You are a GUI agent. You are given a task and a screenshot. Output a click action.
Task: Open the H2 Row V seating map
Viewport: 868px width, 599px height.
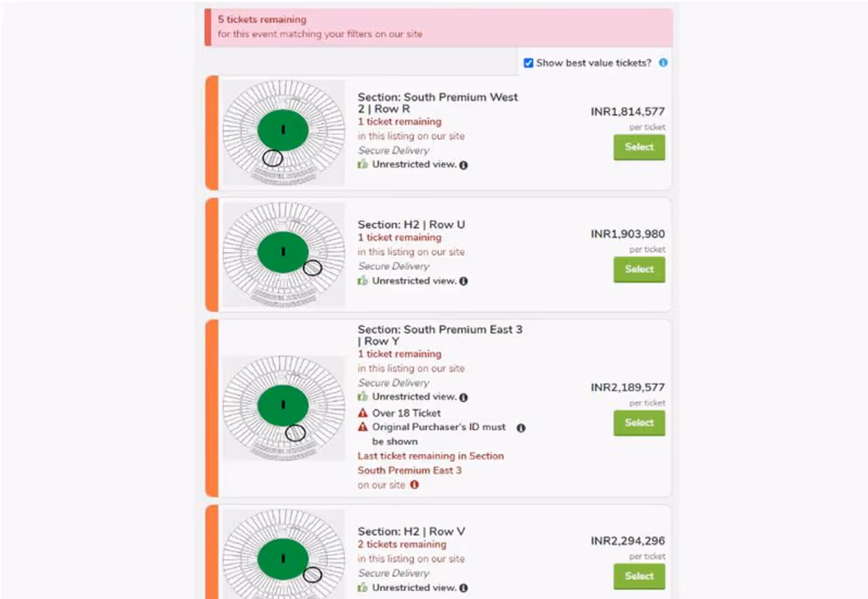pos(283,556)
